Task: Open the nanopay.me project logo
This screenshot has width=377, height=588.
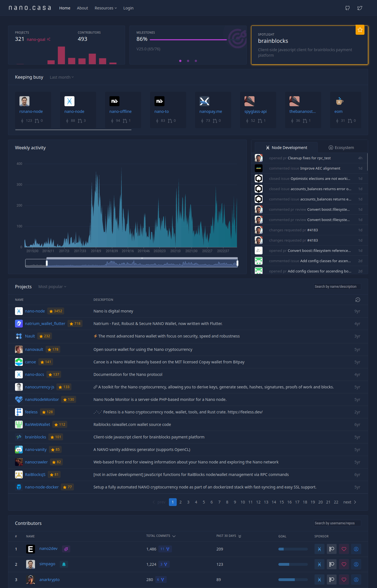Action: 204,101
